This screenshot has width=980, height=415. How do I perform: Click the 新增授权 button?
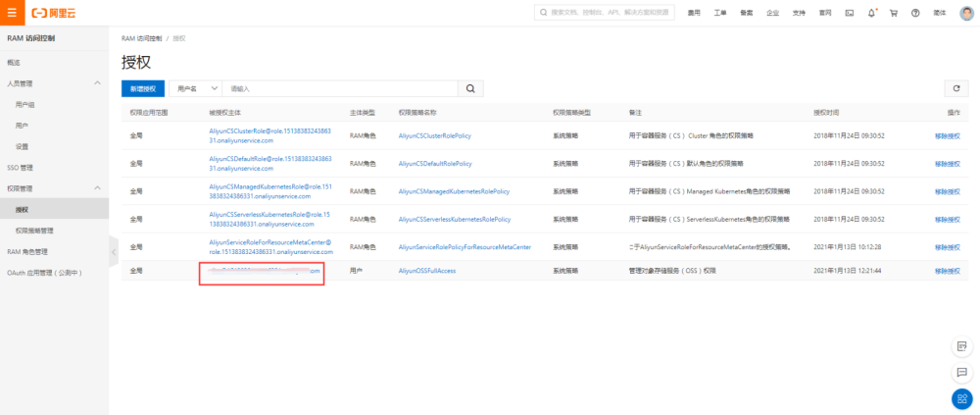(x=143, y=89)
